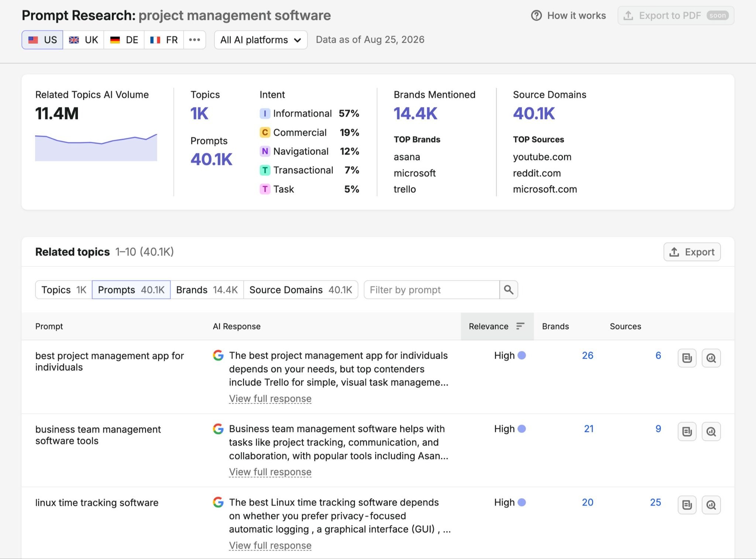Click best project management app for individuals prompt
This screenshot has width=756, height=559.
[x=109, y=362]
